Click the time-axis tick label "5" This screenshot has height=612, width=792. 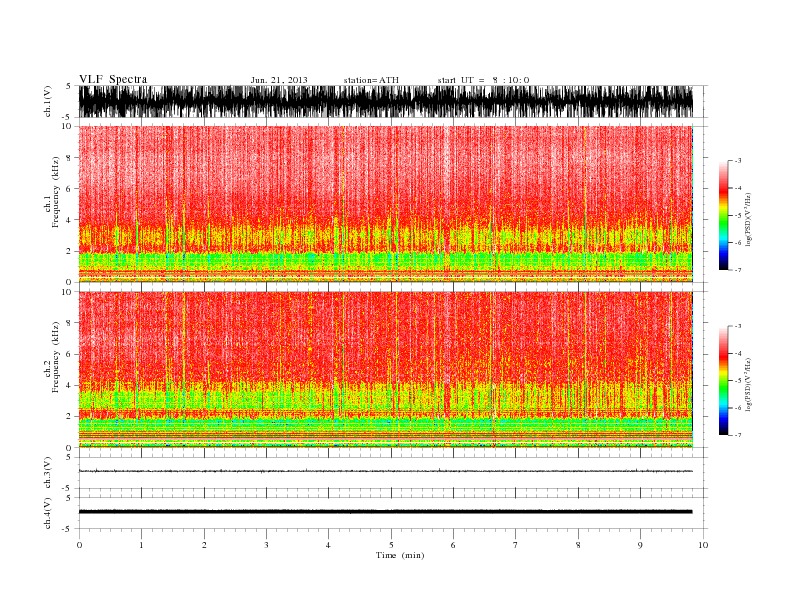[391, 545]
